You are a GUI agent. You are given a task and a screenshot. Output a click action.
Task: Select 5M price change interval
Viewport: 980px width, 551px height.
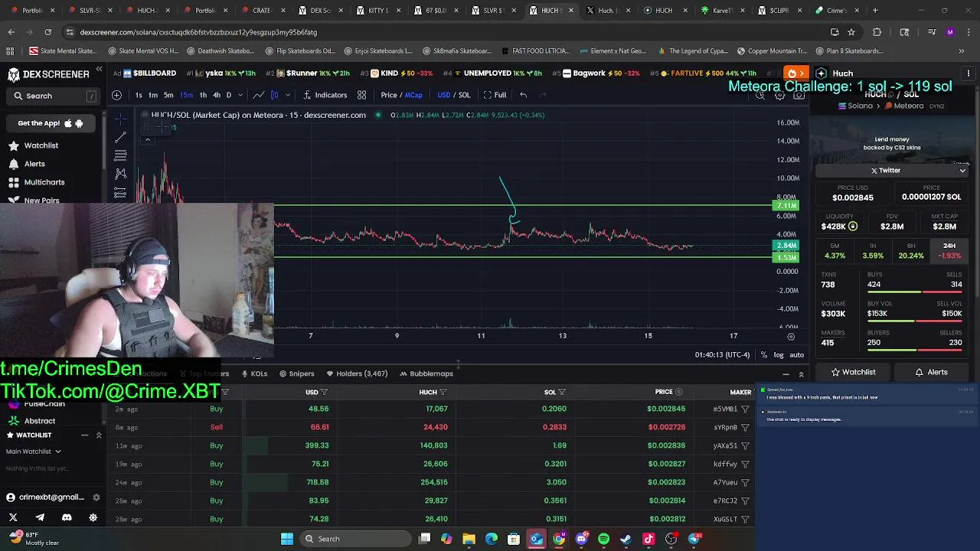(835, 251)
